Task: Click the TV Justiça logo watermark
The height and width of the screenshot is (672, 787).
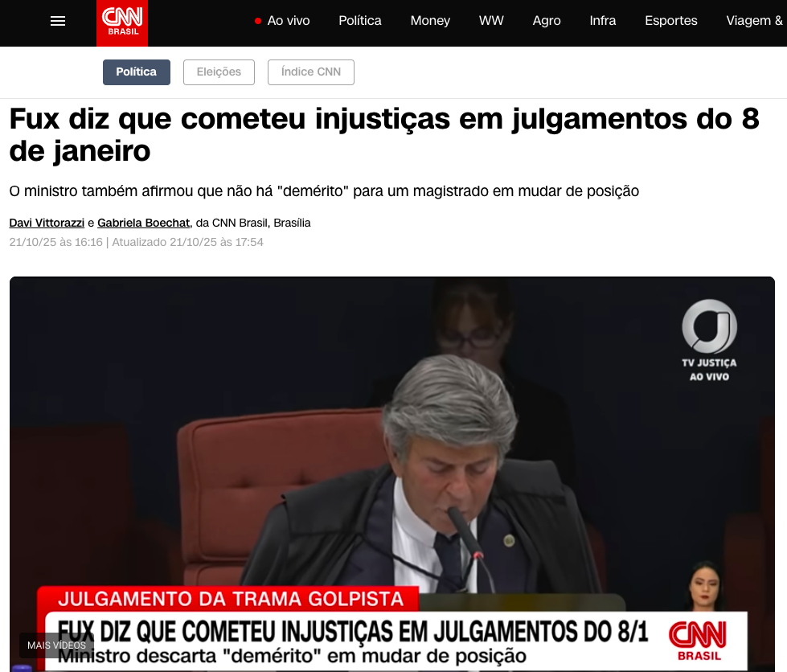Action: click(x=709, y=341)
